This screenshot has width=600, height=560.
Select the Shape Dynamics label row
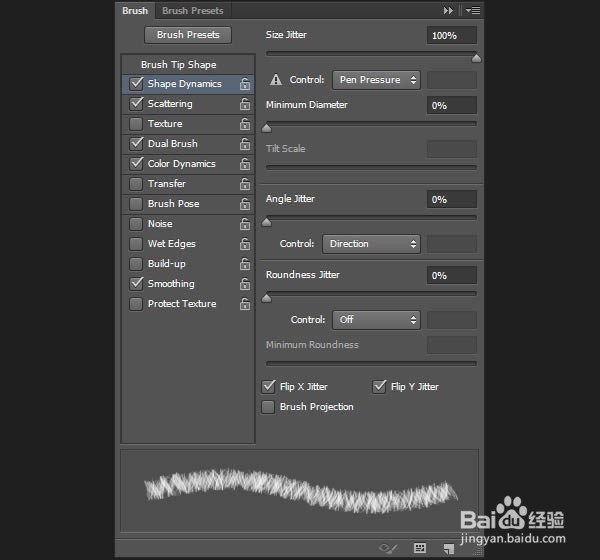point(184,84)
